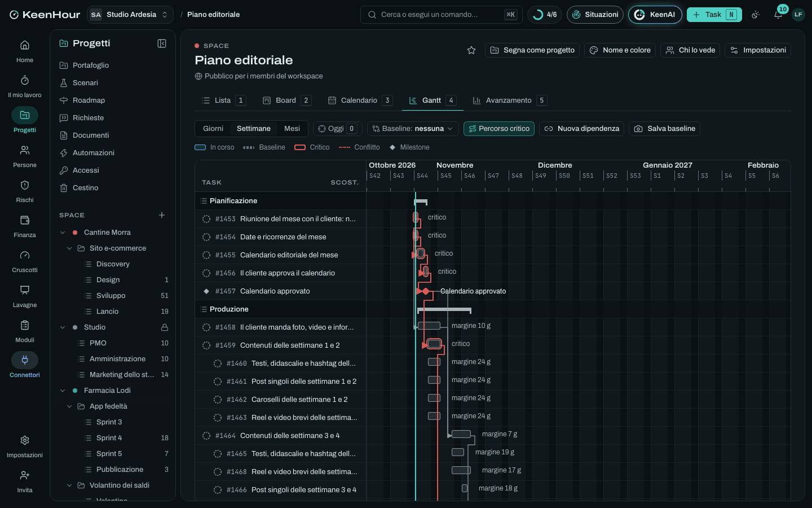Click the Calendario approvato milestone diamond on the timeline
The image size is (812, 508).
click(426, 291)
